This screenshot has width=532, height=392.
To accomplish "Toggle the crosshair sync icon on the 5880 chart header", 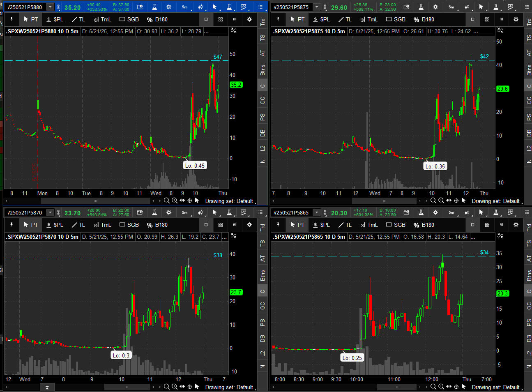I will click(x=233, y=30).
